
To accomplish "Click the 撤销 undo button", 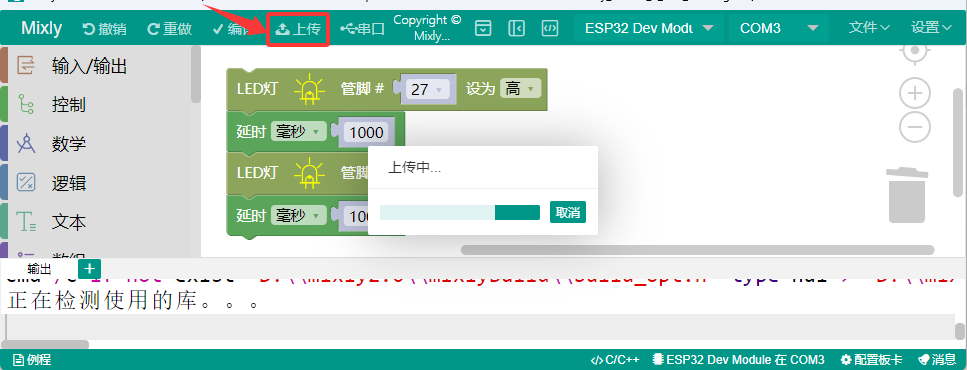I will [104, 28].
